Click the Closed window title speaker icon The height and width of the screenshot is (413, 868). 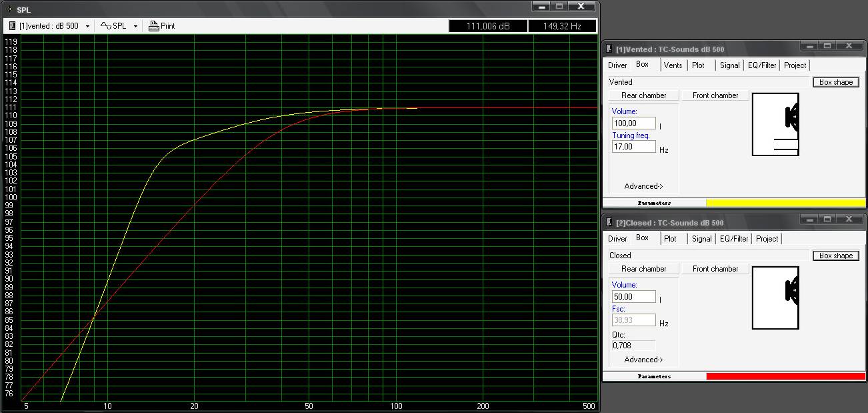tap(609, 223)
